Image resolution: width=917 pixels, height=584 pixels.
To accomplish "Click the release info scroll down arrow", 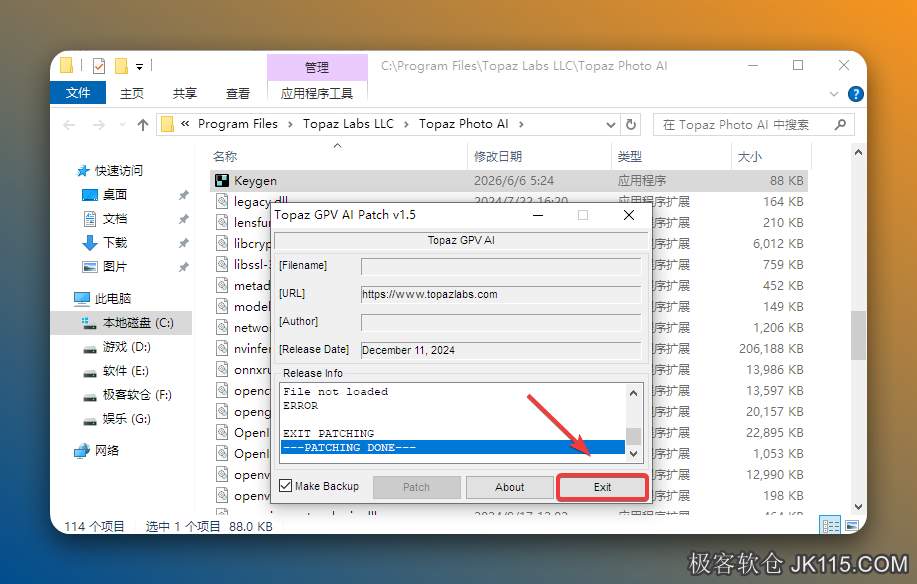I will [x=633, y=453].
